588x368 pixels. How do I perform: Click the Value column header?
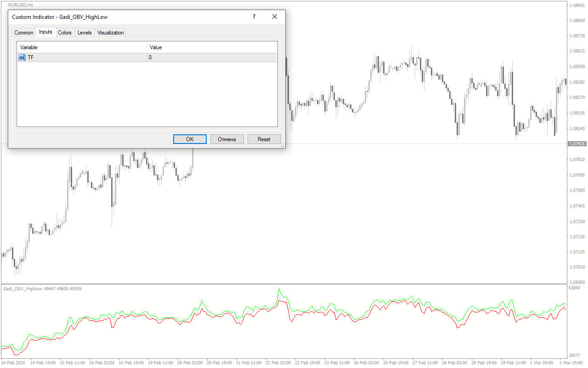pyautogui.click(x=212, y=47)
